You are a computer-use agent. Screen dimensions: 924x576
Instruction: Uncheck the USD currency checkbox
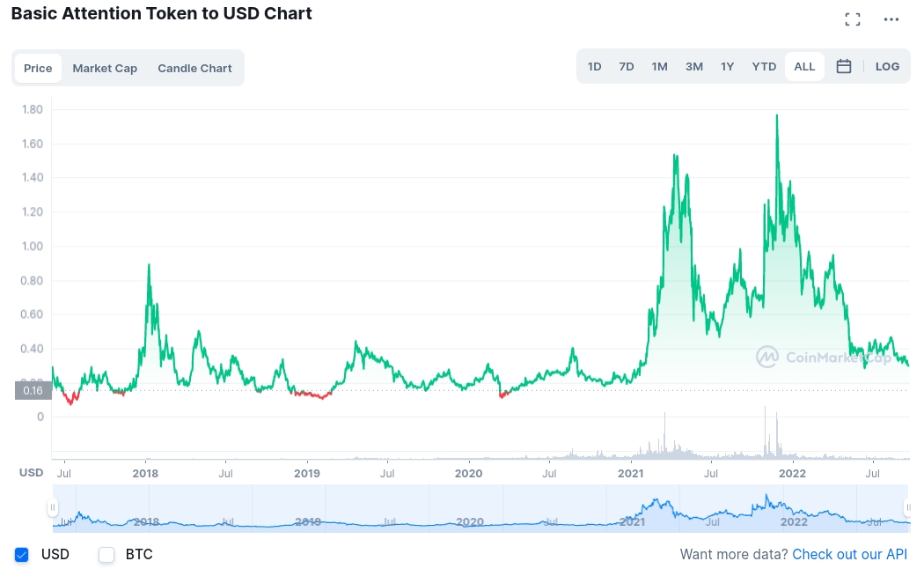click(22, 555)
